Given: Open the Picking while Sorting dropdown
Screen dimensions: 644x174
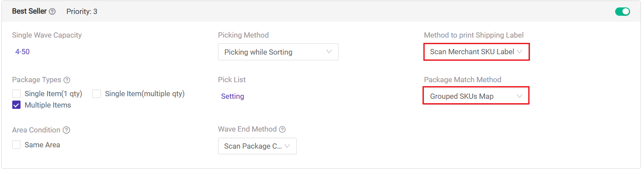Looking at the screenshot, I should tap(278, 52).
